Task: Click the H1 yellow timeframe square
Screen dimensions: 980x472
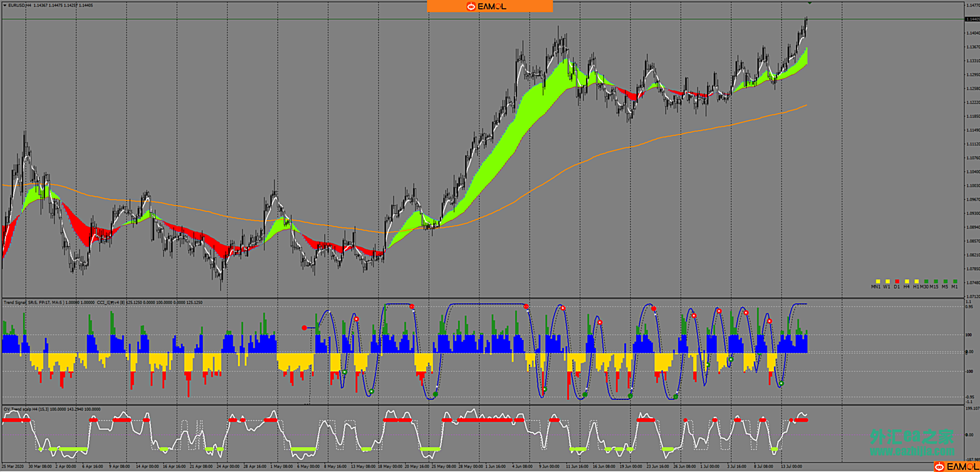Action: tap(916, 281)
